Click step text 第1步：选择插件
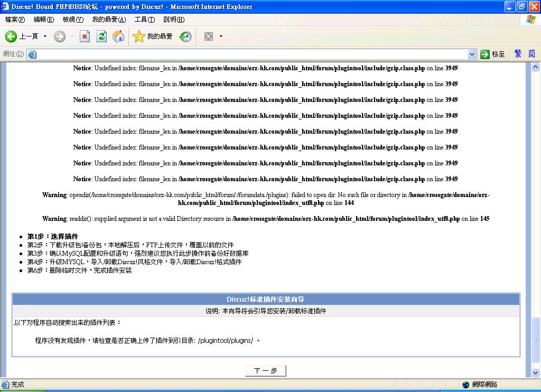541x392 pixels. tap(53, 236)
